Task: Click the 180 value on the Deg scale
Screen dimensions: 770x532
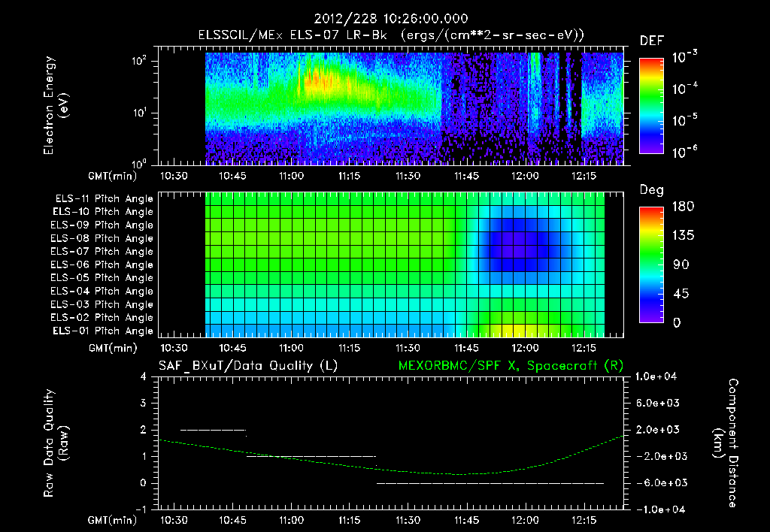Action: (x=683, y=207)
